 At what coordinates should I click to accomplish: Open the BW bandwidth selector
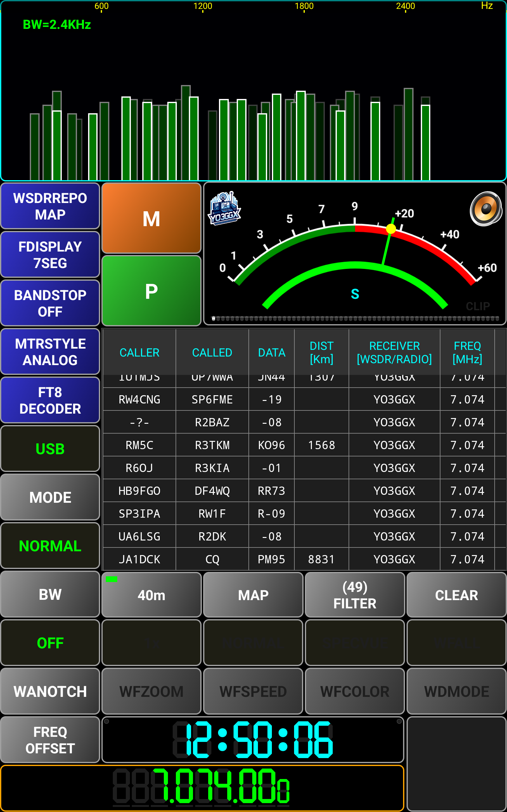[x=50, y=595]
